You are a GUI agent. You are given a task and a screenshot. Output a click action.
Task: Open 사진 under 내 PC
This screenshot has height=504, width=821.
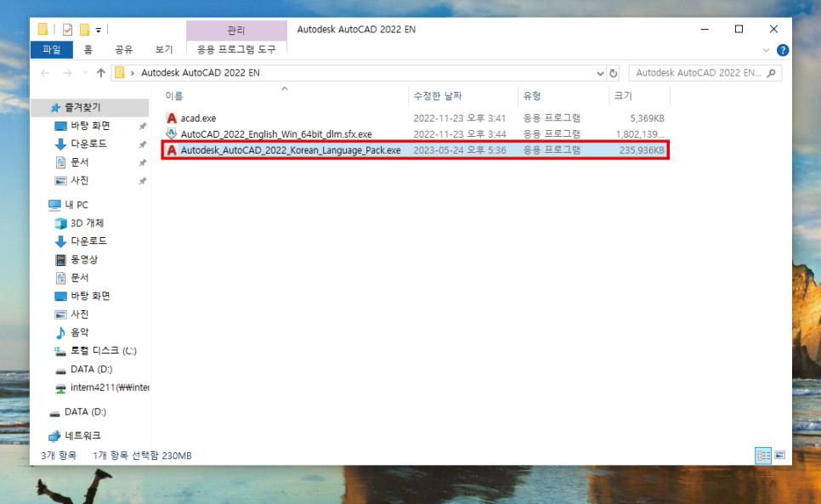(80, 314)
